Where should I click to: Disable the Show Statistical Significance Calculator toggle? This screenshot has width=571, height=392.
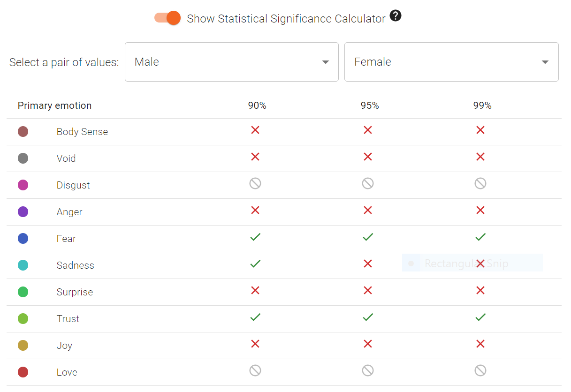coord(167,17)
